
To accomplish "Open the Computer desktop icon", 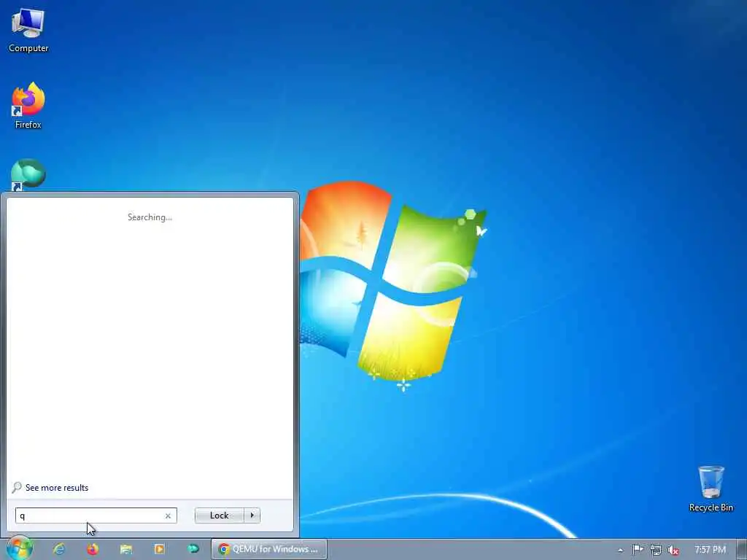I will [x=28, y=30].
